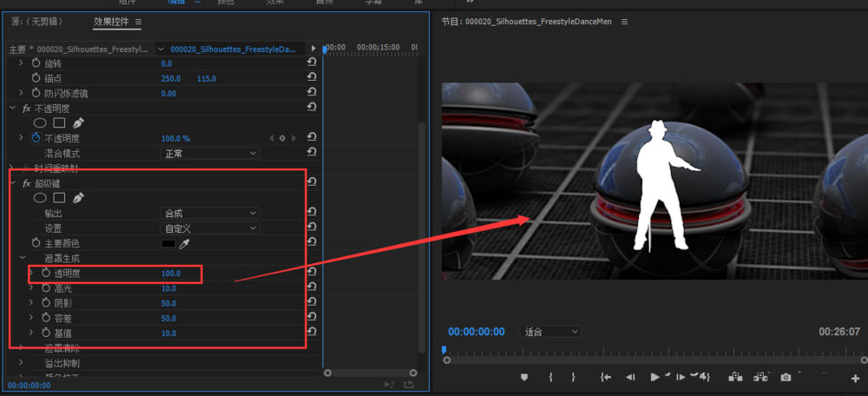
Task: Open the 适合 zoom level dropdown
Action: pos(551,332)
